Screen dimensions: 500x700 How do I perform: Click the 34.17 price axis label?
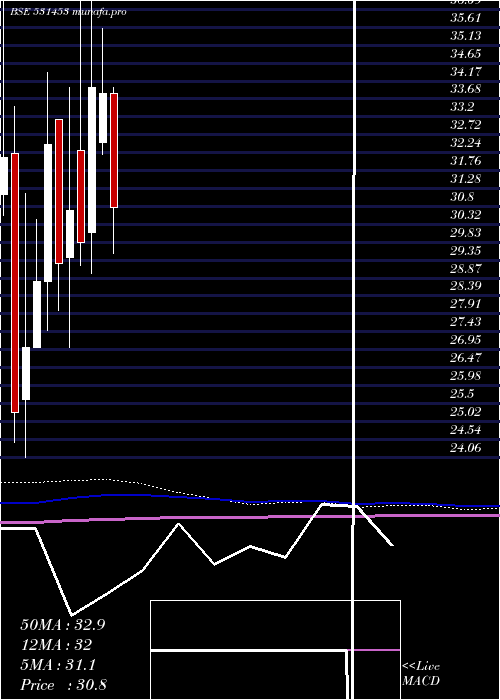466,71
